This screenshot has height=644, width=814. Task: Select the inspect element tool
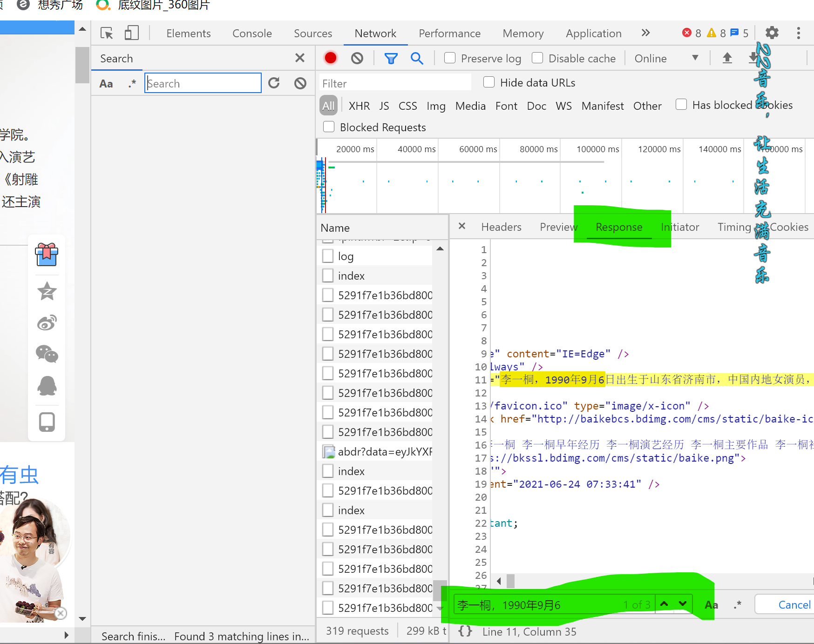coord(106,33)
